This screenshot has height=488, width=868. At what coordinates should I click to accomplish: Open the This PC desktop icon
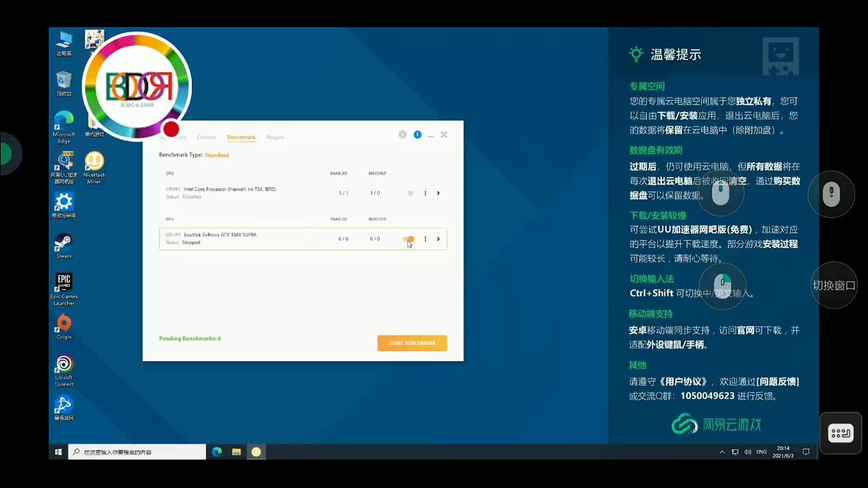coord(64,44)
